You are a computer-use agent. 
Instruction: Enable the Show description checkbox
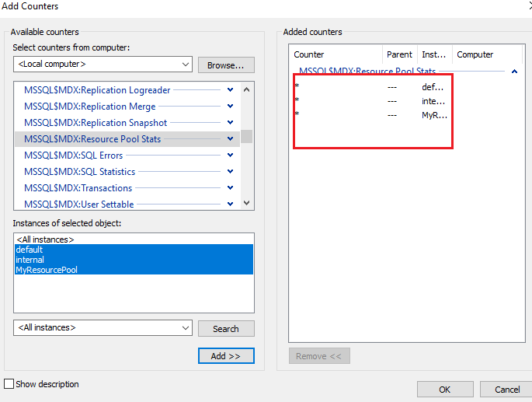[x=9, y=384]
